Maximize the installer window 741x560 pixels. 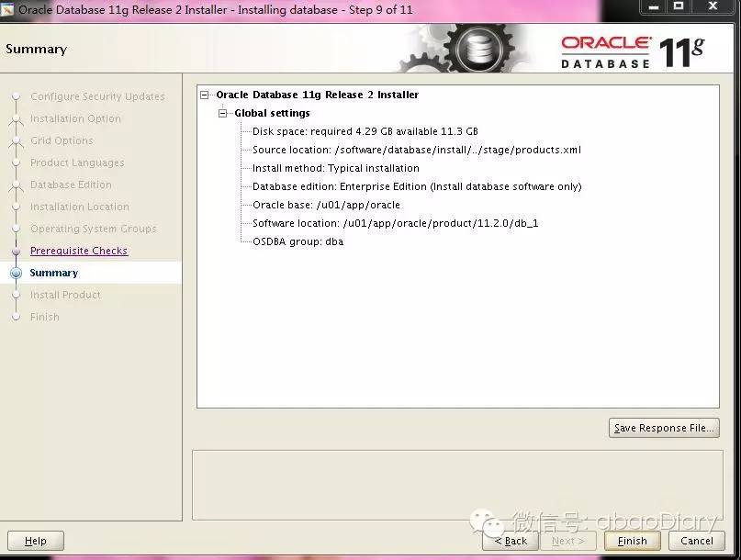pos(679,6)
